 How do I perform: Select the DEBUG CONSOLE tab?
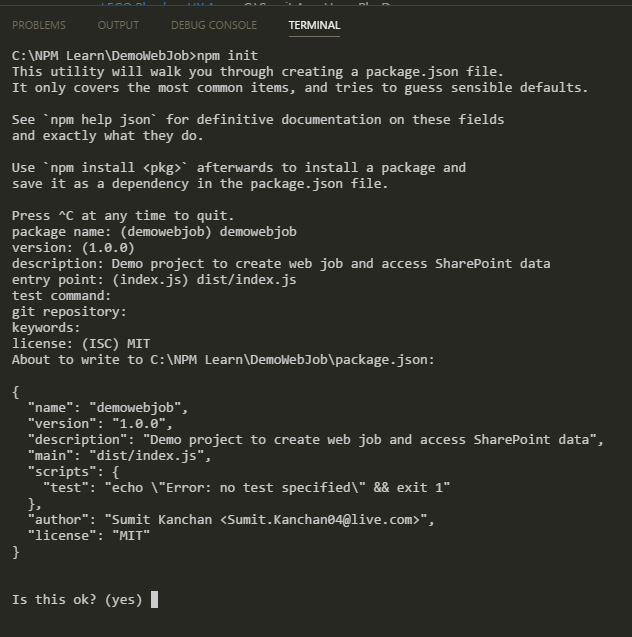tap(213, 25)
